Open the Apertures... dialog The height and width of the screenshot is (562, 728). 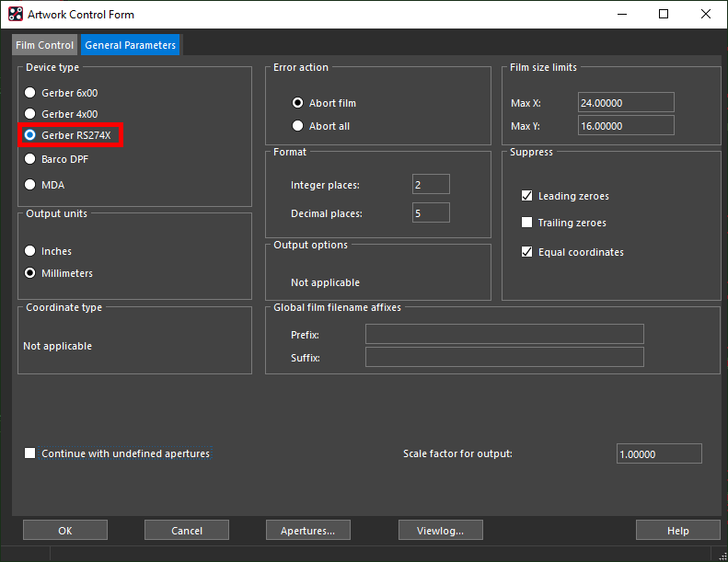point(307,530)
